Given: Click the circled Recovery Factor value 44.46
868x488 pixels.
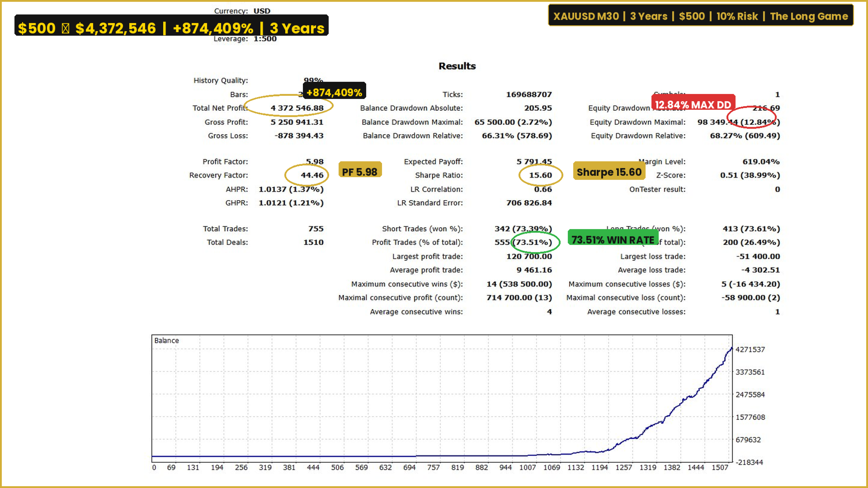Looking at the screenshot, I should pyautogui.click(x=312, y=175).
